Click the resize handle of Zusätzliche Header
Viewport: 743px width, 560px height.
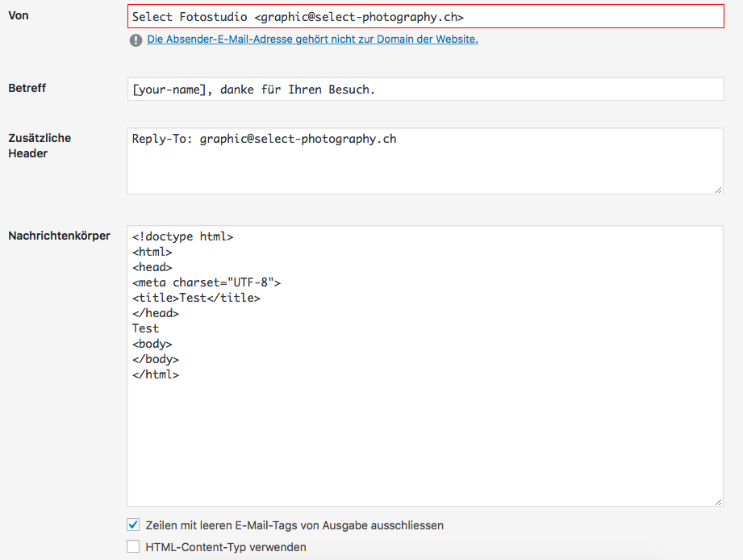(718, 190)
